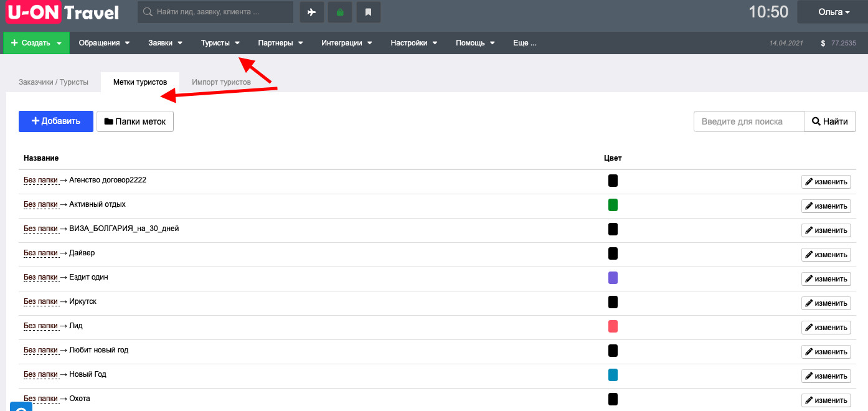
Task: Click изменить for Иркутск
Action: click(x=826, y=303)
